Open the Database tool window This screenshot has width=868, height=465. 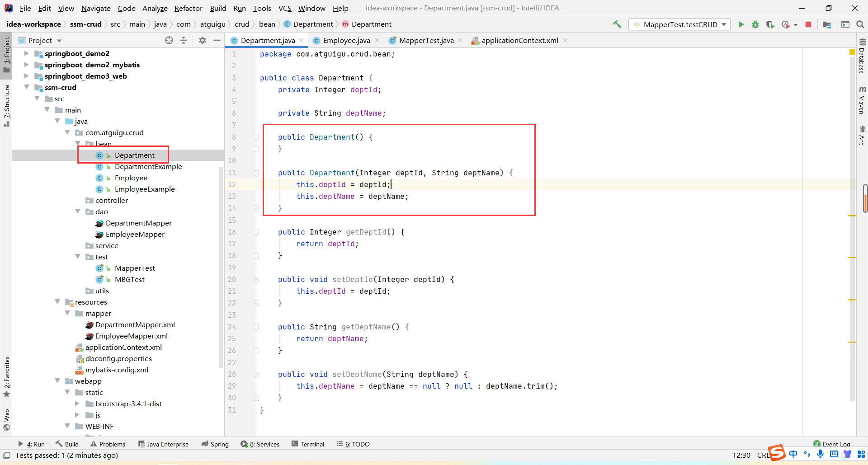tap(862, 56)
